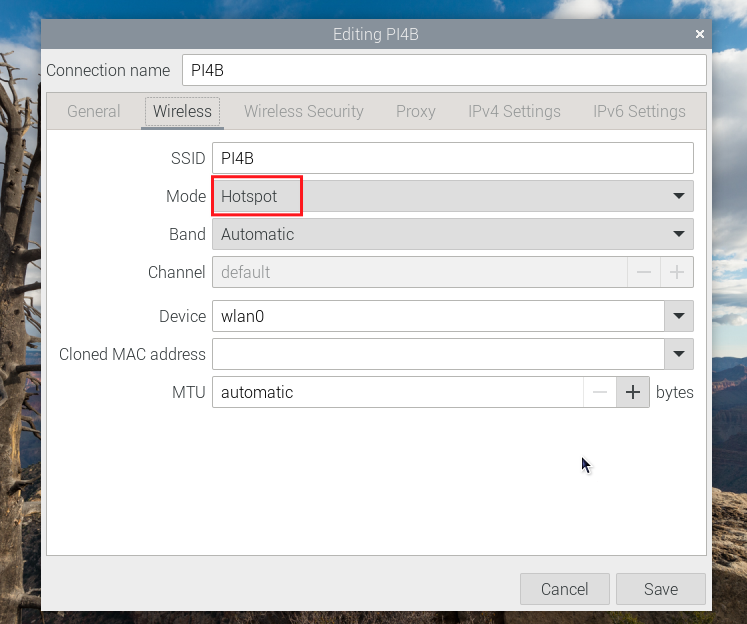Open the IPv4 Settings tab
The width and height of the screenshot is (747, 624).
coord(514,111)
